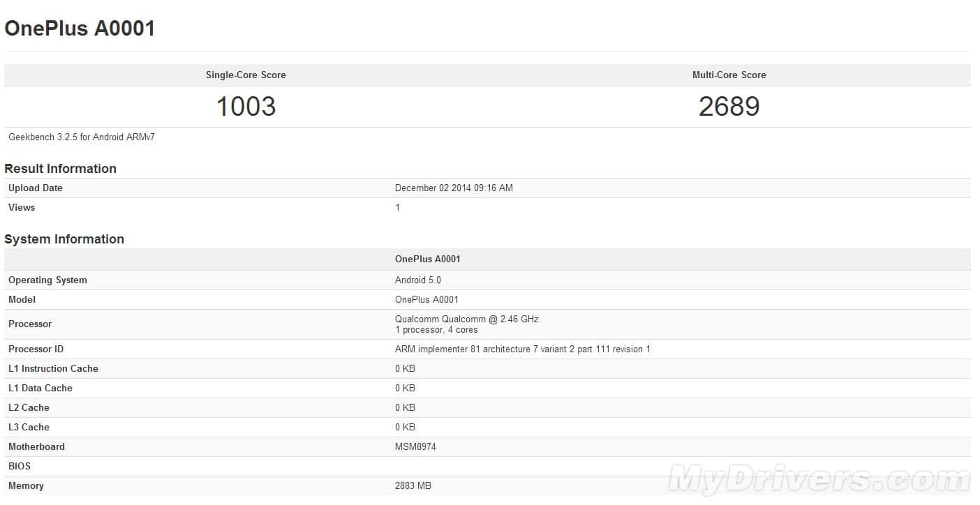Click the Qualcomm 2.46 GHz processor entry

pyautogui.click(x=466, y=319)
